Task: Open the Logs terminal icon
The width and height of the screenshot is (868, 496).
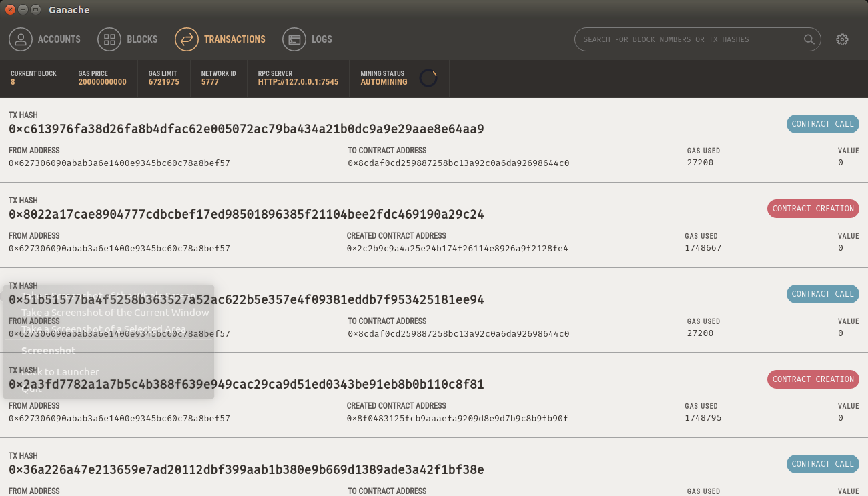Action: (294, 39)
